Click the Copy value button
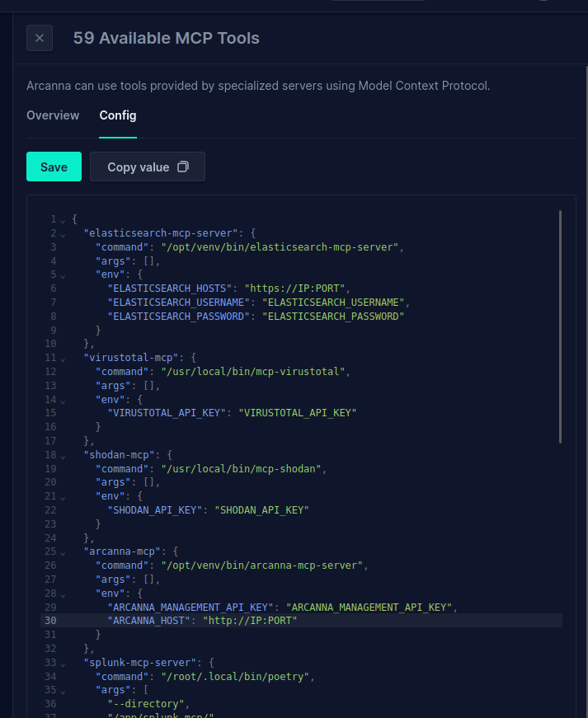Viewport: 588px width, 718px height. 148,167
